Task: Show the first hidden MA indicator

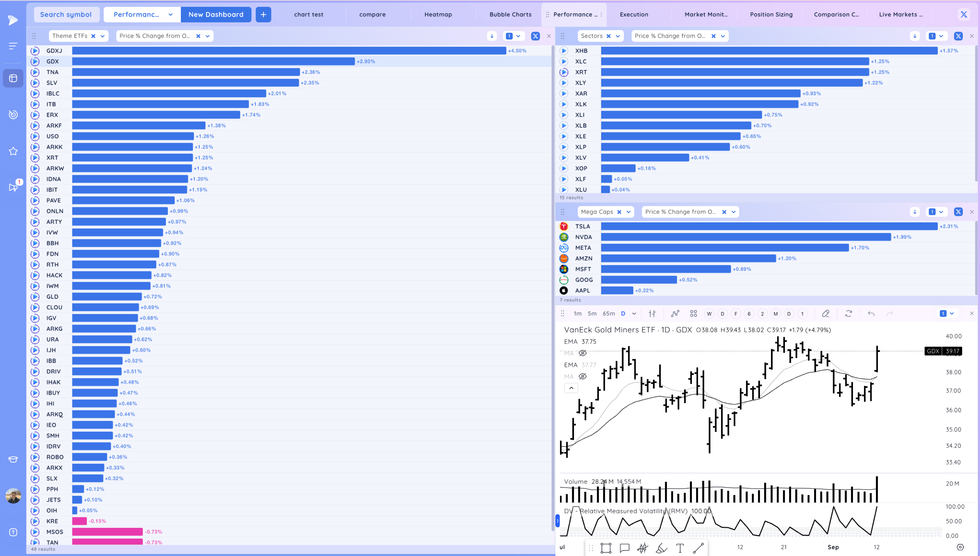Action: click(582, 353)
